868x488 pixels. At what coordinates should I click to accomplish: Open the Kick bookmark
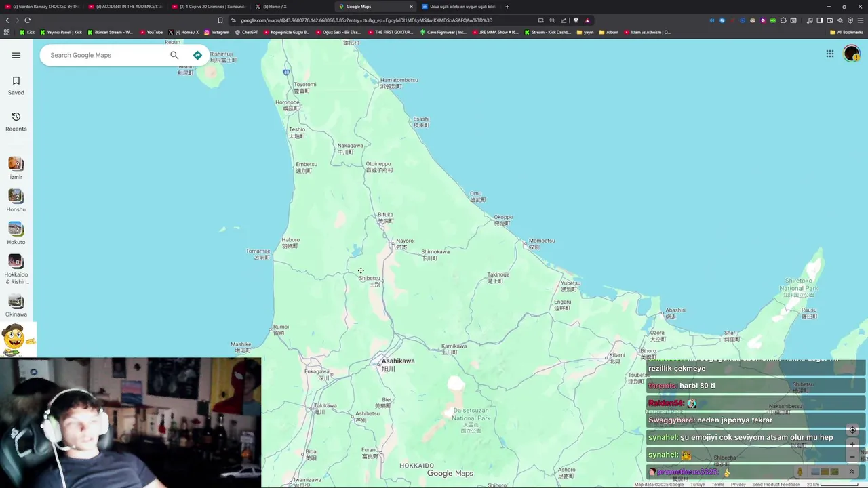27,32
